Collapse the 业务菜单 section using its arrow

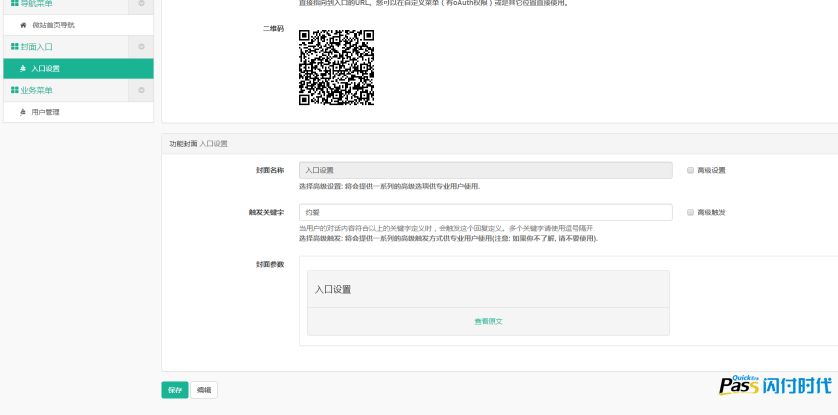(x=141, y=90)
